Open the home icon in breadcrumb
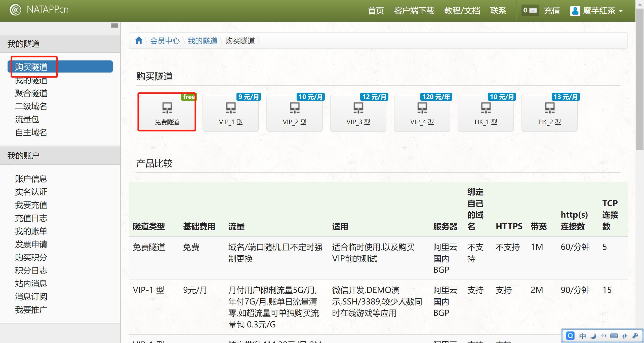The width and height of the screenshot is (644, 343). click(139, 40)
